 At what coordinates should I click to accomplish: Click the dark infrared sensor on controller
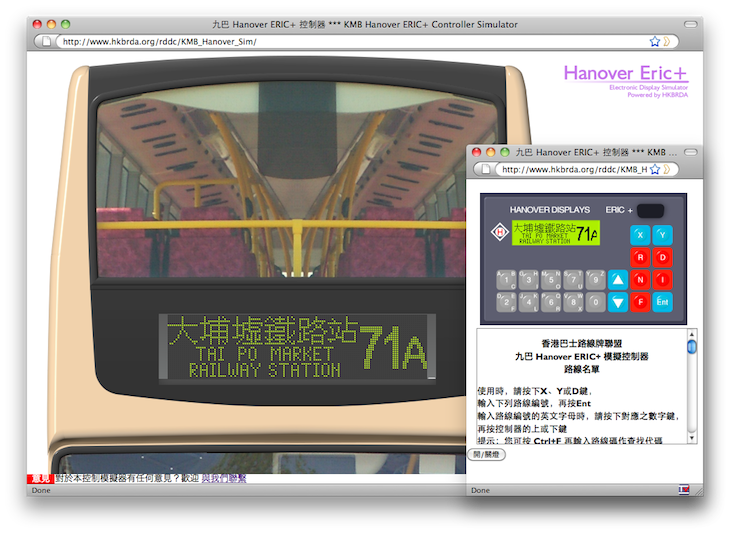click(x=650, y=210)
